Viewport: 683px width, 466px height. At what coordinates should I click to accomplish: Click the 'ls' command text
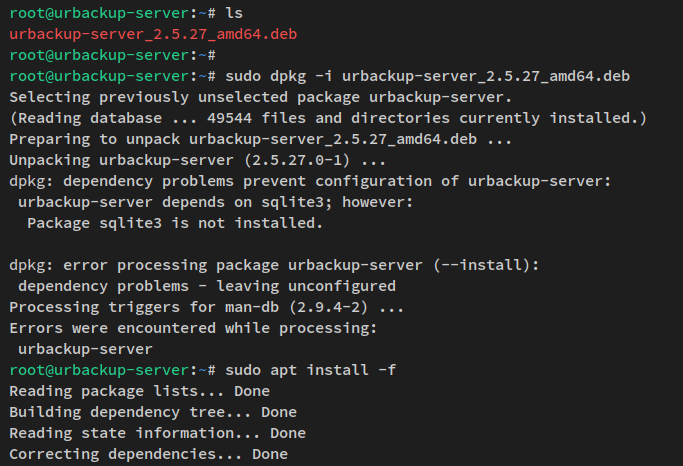[x=234, y=13]
